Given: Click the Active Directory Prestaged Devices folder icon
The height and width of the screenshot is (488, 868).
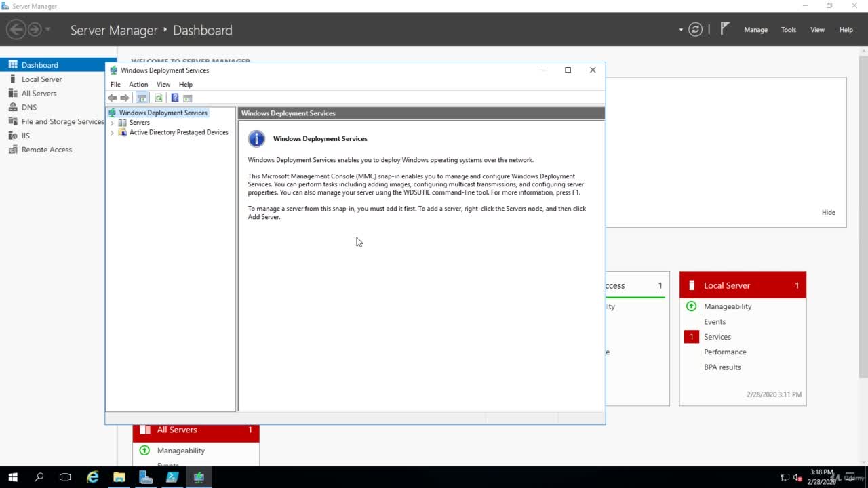Looking at the screenshot, I should click(123, 132).
